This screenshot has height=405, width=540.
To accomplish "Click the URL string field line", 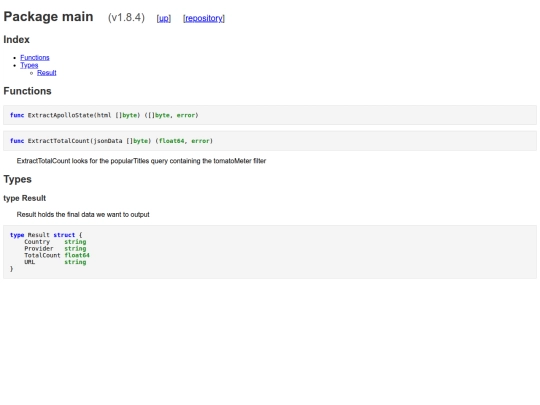I will (55, 262).
